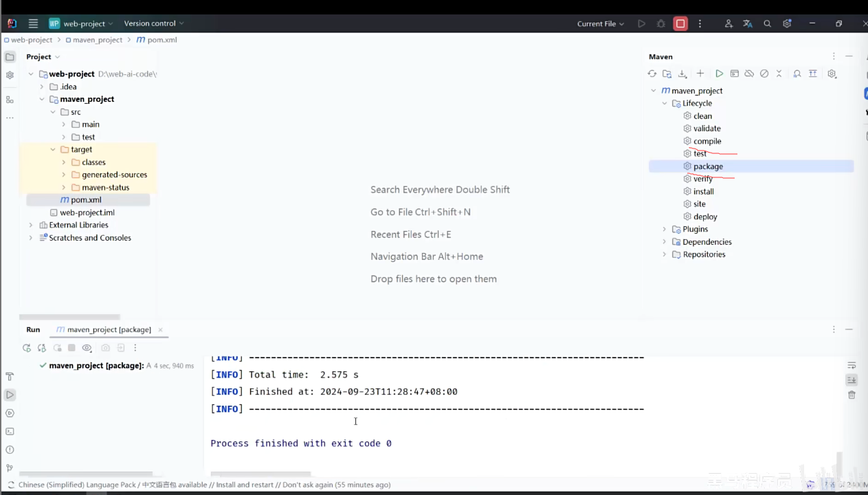Select the Run tool window icon
This screenshot has height=495, width=868.
(10, 395)
